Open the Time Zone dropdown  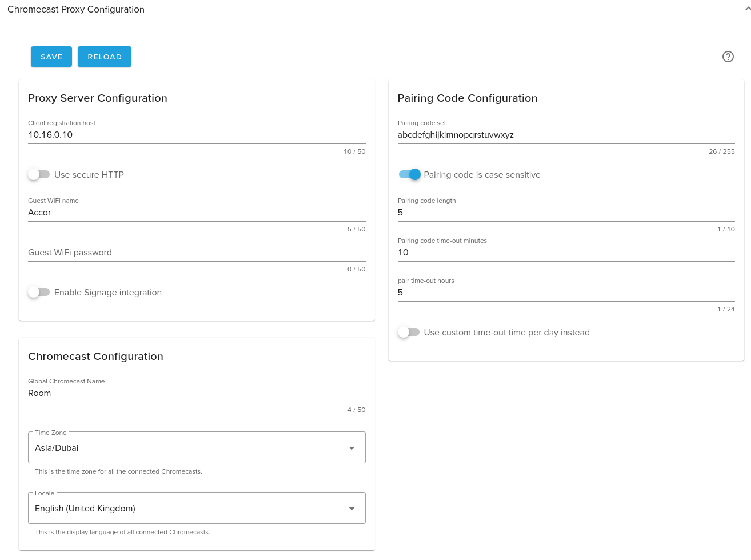pos(197,447)
